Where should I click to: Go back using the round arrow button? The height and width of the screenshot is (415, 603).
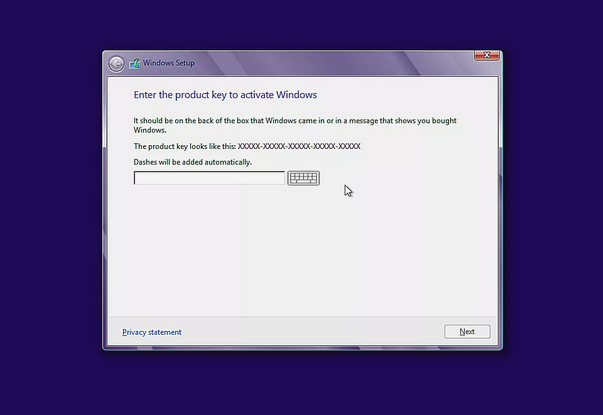pyautogui.click(x=116, y=64)
